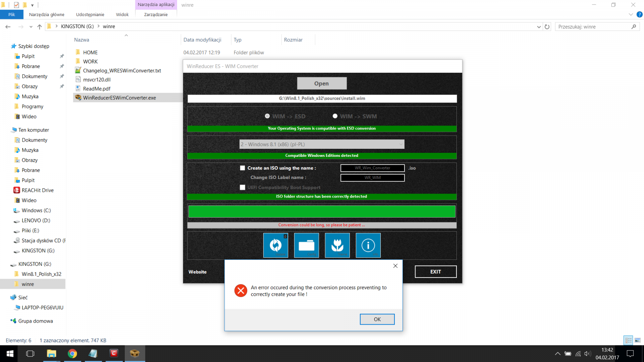Switch to details view layout icon
The height and width of the screenshot is (362, 644).
click(628, 340)
